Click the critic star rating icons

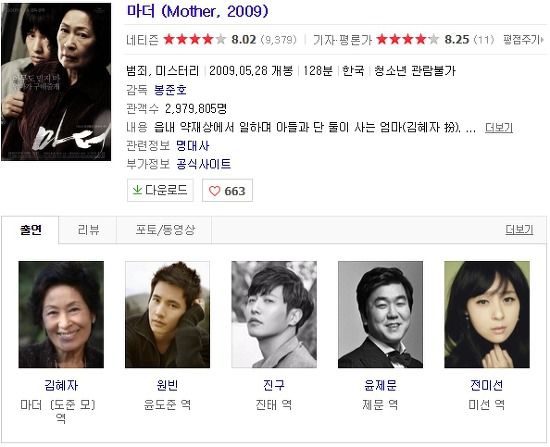click(x=408, y=39)
